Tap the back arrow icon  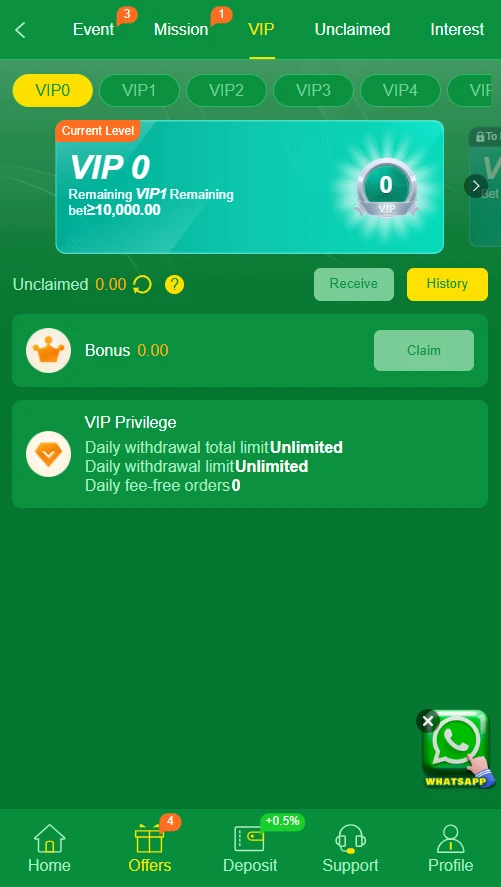pyautogui.click(x=20, y=30)
